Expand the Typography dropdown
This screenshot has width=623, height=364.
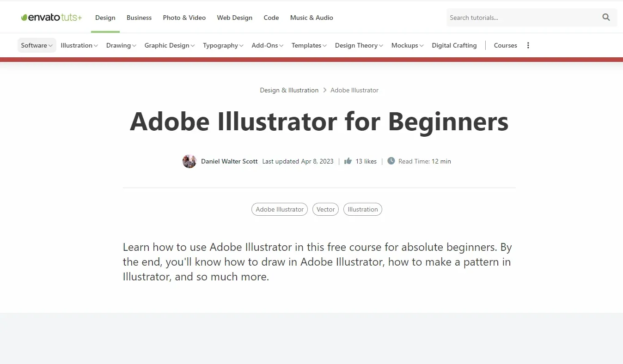pyautogui.click(x=223, y=45)
